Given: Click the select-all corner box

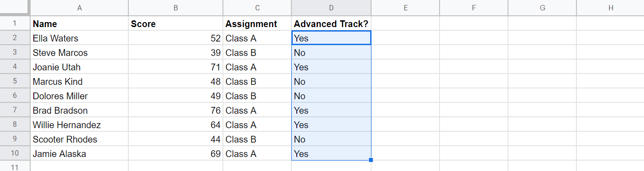Looking at the screenshot, I should point(14,8).
